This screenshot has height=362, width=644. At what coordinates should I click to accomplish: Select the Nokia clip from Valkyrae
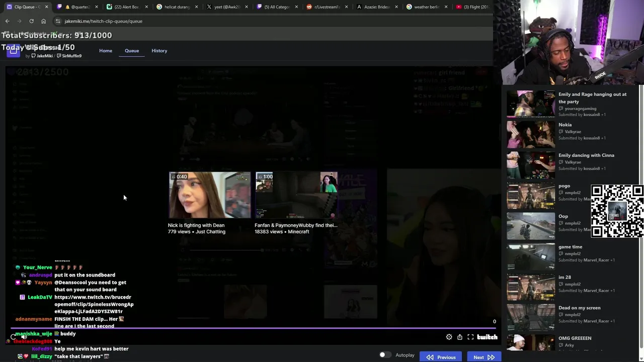click(569, 134)
